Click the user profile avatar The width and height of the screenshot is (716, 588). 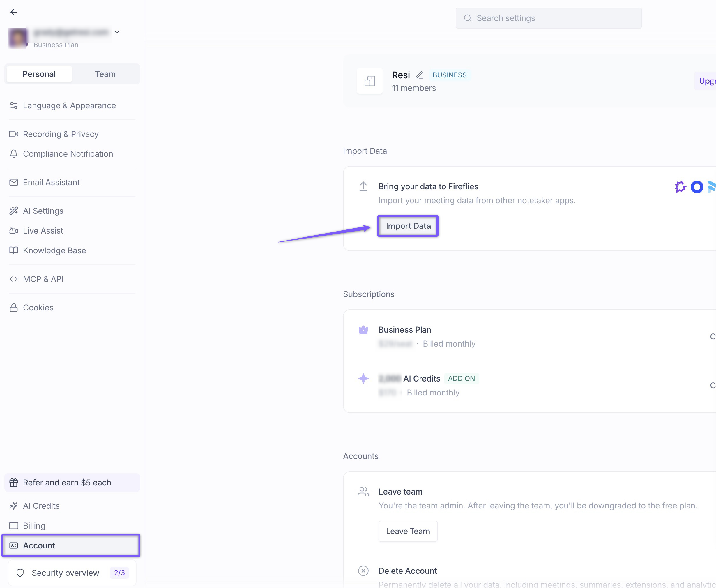pos(17,38)
